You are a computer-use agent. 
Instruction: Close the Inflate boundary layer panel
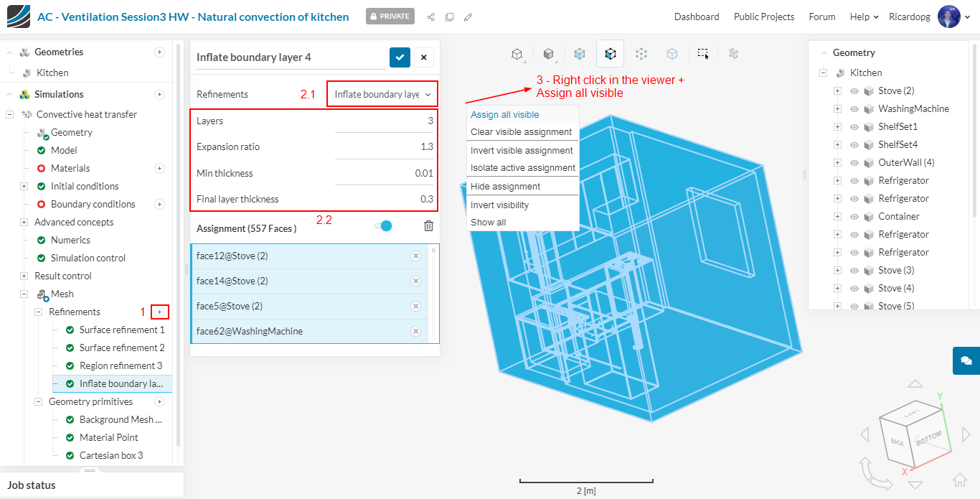(x=423, y=57)
